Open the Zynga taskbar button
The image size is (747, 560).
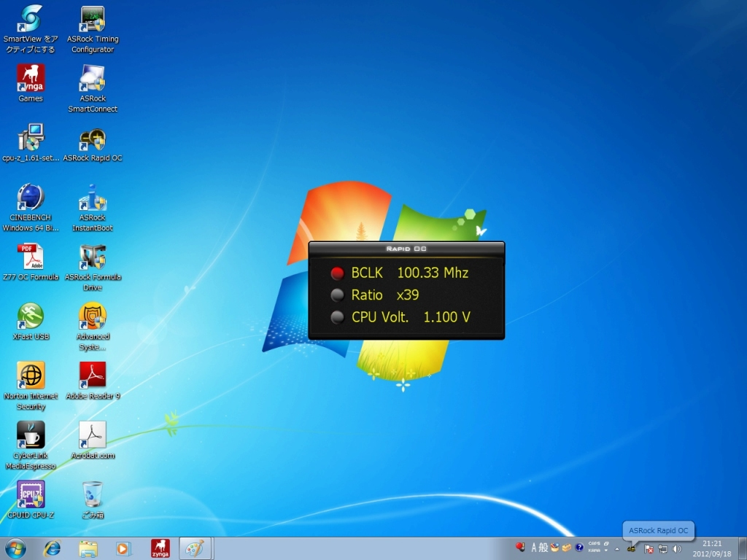coord(160,548)
